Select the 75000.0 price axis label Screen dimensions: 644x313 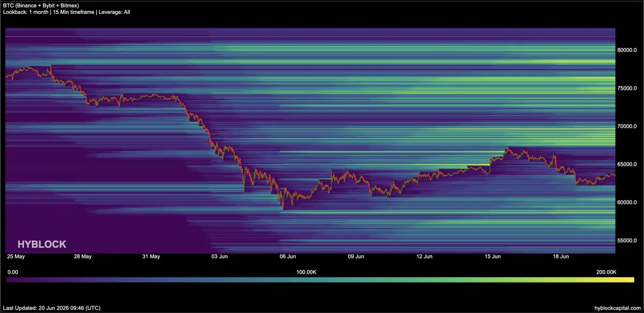coord(627,88)
